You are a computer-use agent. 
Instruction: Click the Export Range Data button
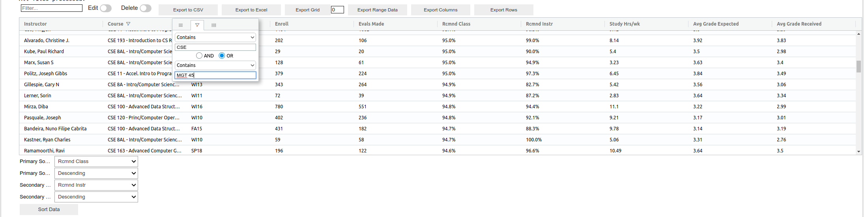378,10
